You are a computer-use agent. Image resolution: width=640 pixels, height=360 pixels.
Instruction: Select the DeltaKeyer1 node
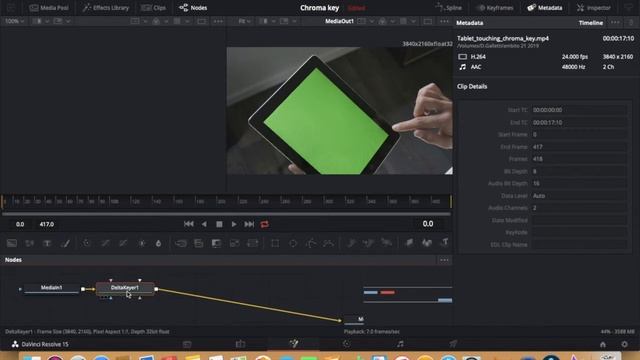click(125, 288)
